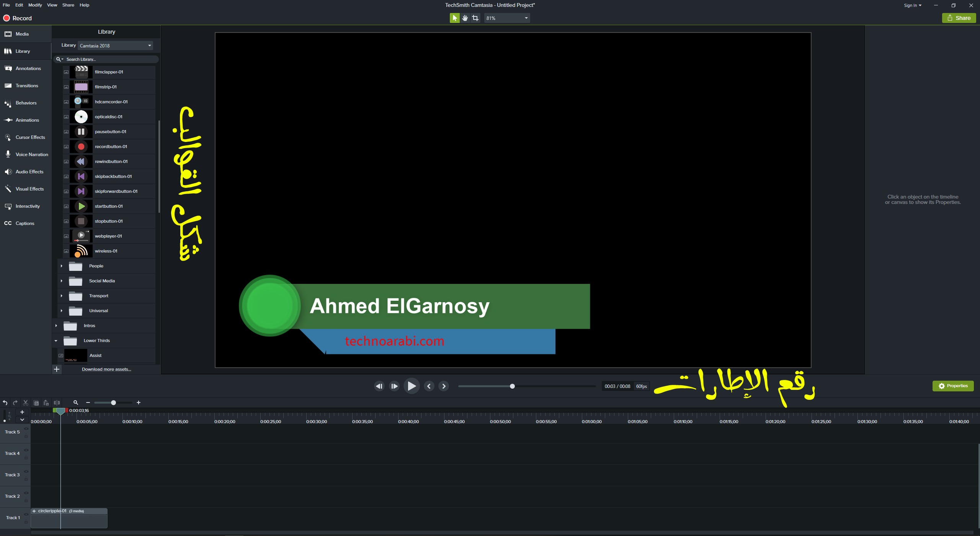Click the Undo icon on timeline toolbar
This screenshot has width=980, height=536.
tap(5, 402)
